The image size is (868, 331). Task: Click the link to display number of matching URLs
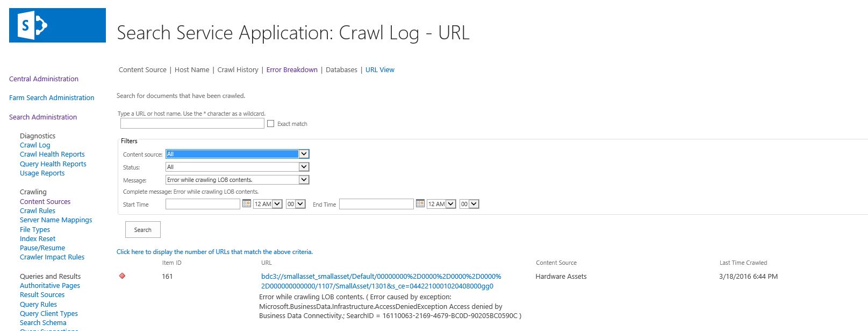(214, 252)
